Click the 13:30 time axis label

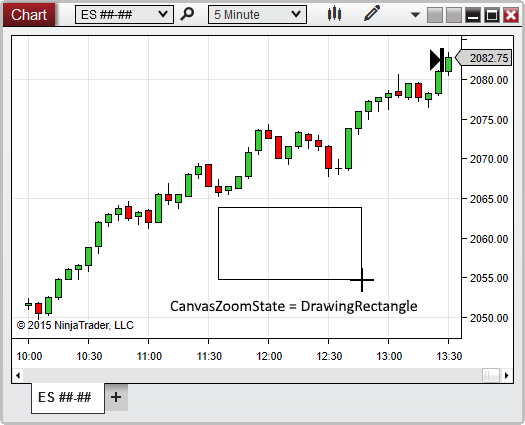click(449, 356)
